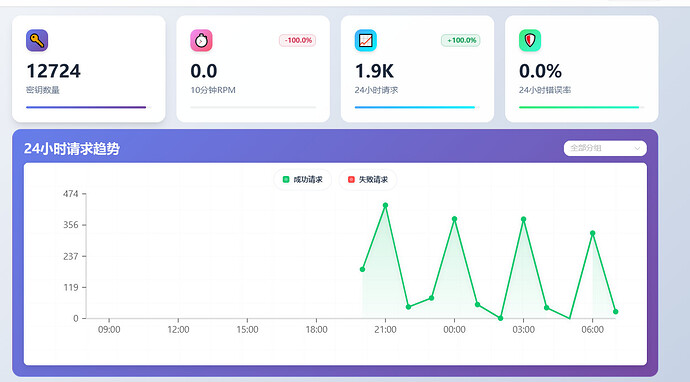The image size is (690, 382).
Task: Toggle the 成功请求 legend series
Action: (303, 180)
